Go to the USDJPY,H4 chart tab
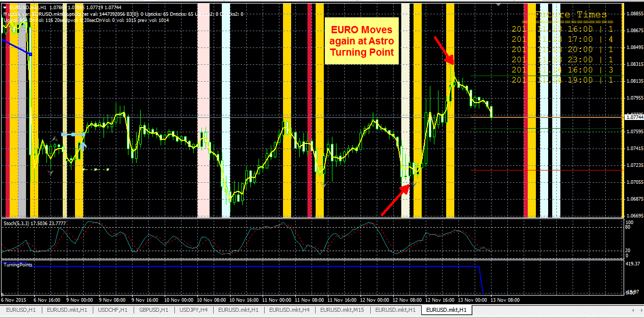 [x=194, y=310]
